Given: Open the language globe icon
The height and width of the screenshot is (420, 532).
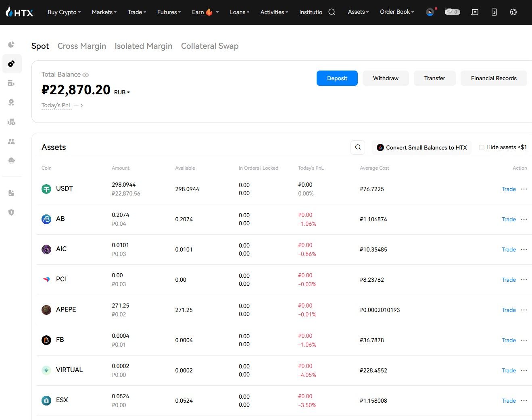Looking at the screenshot, I should pos(513,12).
